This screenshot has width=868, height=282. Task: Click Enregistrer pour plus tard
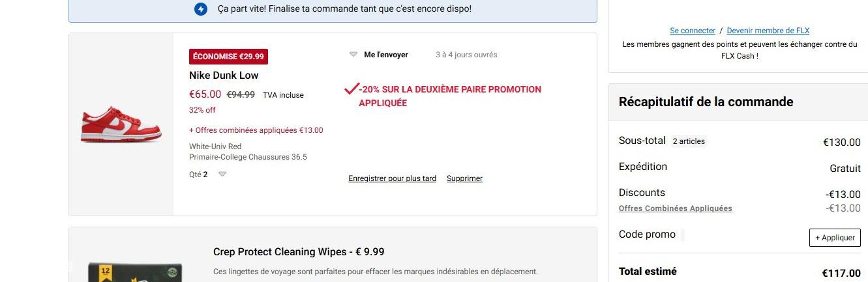pos(392,178)
